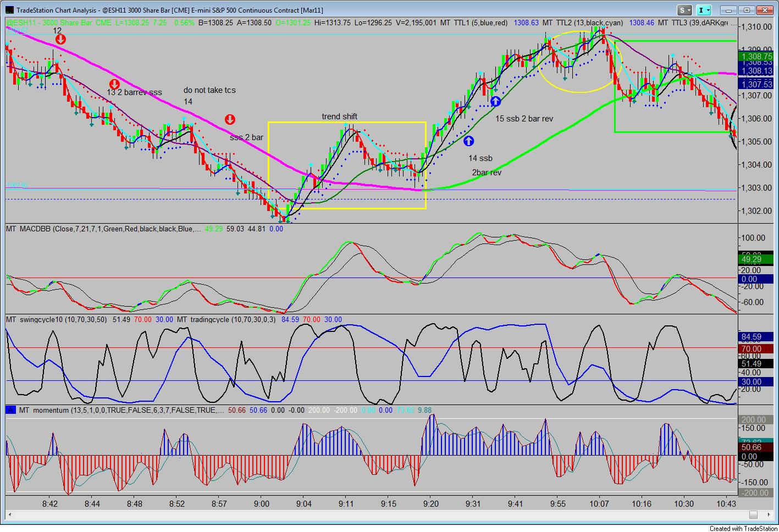This screenshot has height=532, width=779.
Task: Click the TradeStation chart window icon
Action: pyautogui.click(x=9, y=10)
